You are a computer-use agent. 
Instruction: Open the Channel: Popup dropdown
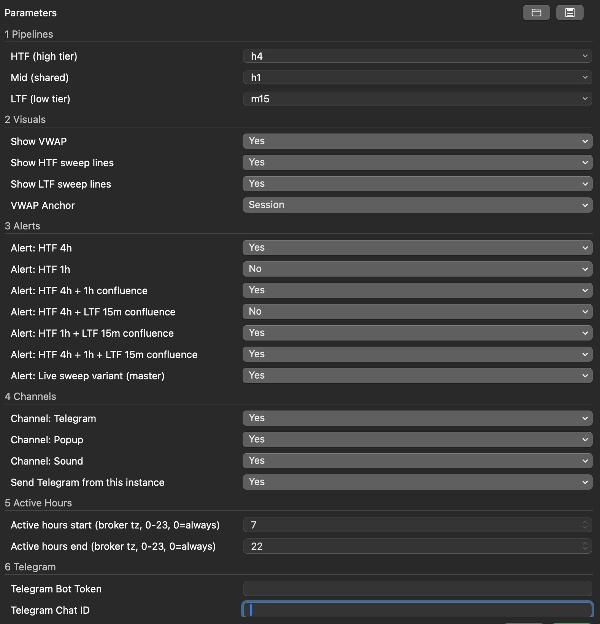pos(418,439)
